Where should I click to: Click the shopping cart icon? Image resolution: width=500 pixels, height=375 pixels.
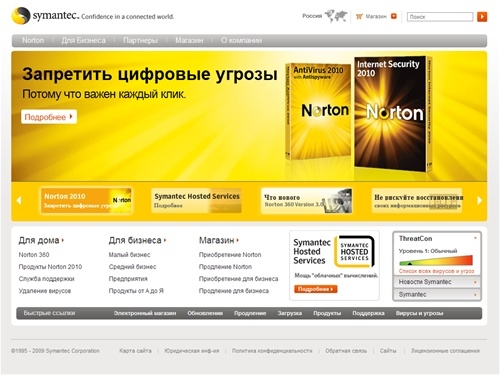tap(359, 16)
